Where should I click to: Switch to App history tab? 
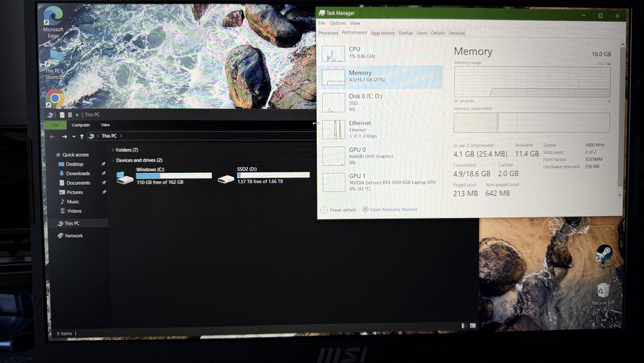pyautogui.click(x=383, y=33)
